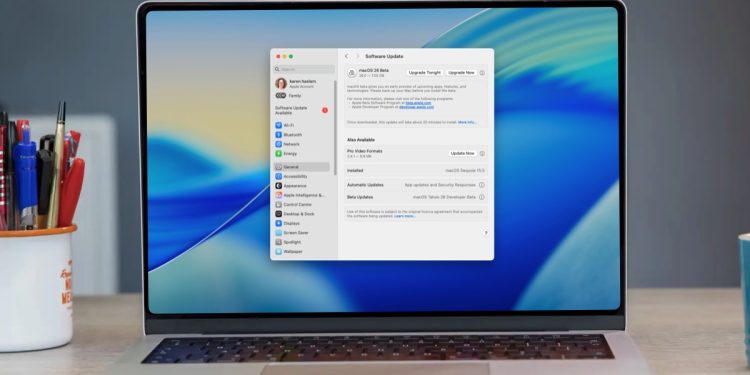The height and width of the screenshot is (375, 750).
Task: Open Beta Updates info button
Action: (x=482, y=197)
